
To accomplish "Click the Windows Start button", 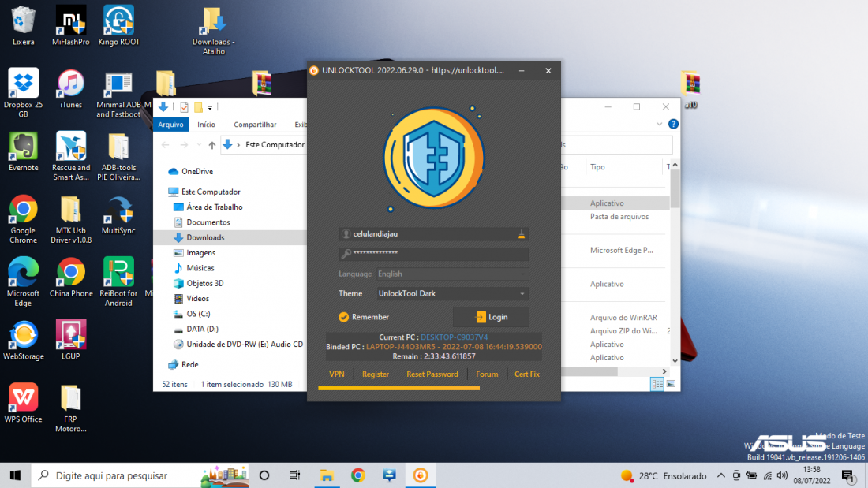I will tap(16, 475).
